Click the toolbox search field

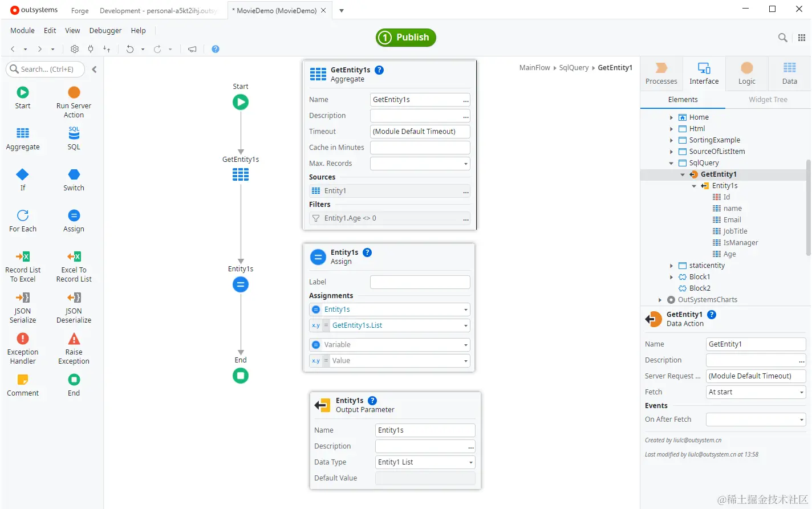(x=46, y=70)
